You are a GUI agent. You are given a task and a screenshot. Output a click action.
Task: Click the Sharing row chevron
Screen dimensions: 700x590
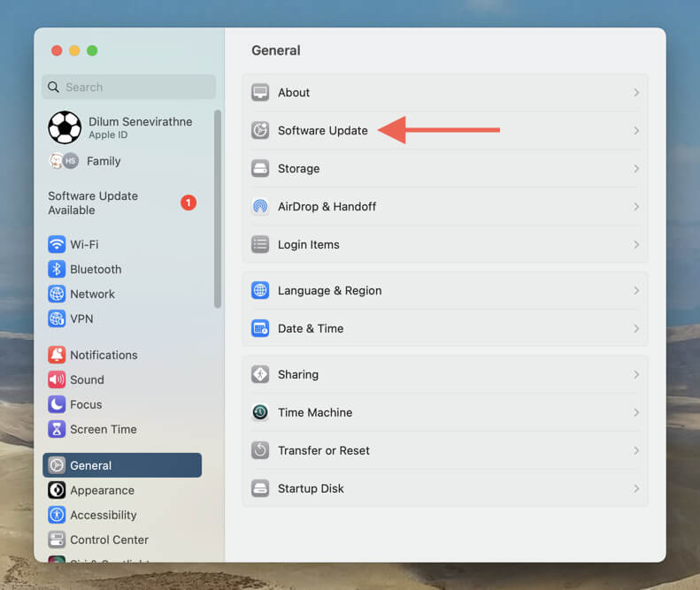coord(636,374)
